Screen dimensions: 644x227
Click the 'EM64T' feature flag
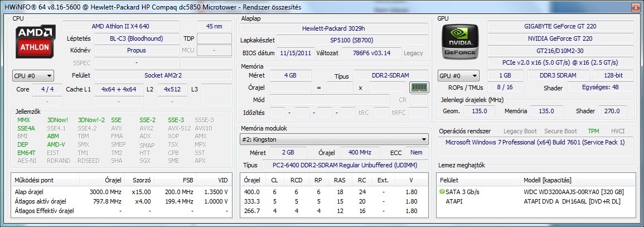coord(26,153)
